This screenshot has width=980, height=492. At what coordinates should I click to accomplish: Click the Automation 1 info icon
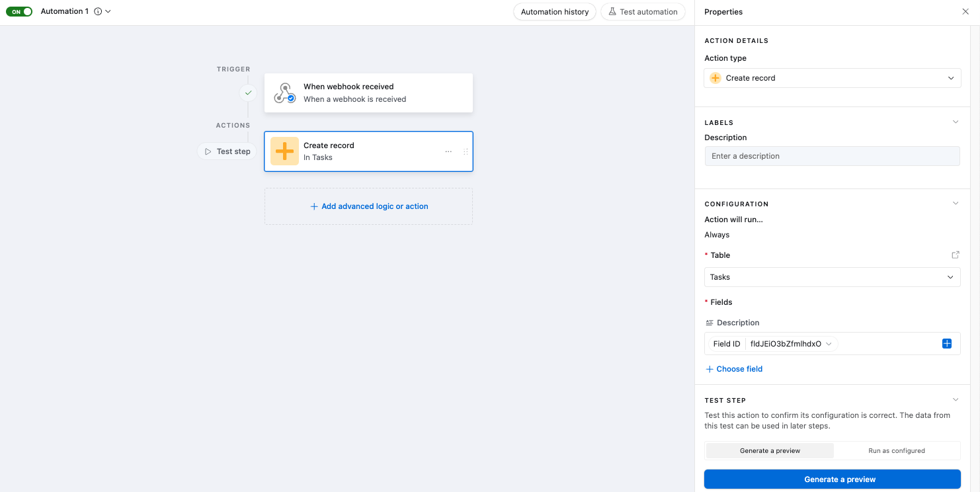[98, 11]
